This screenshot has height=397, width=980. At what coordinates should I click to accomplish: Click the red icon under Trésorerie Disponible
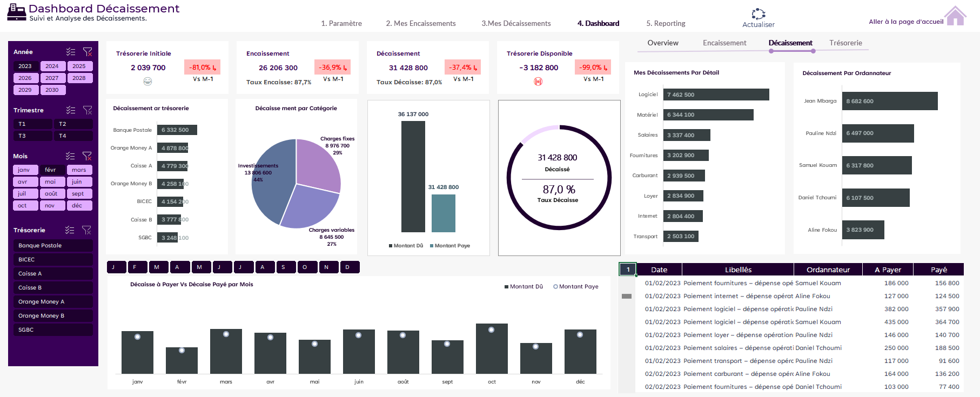[x=538, y=82]
